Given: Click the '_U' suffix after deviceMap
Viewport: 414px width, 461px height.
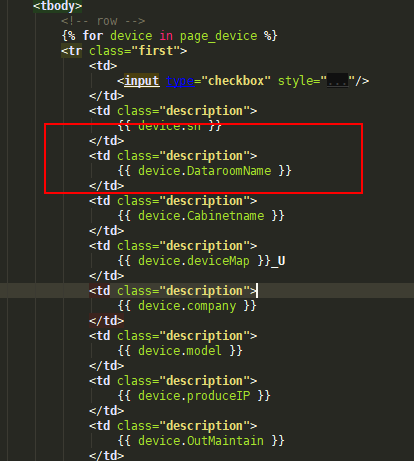Looking at the screenshot, I should pyautogui.click(x=278, y=261).
